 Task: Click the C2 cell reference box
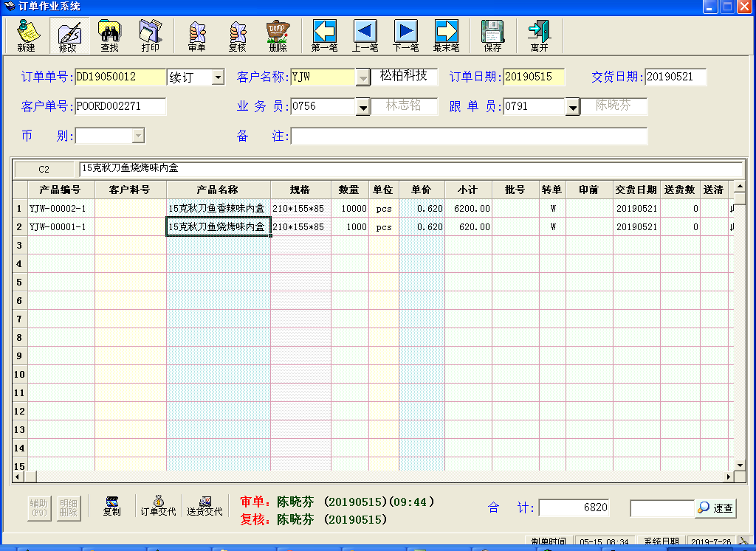44,170
